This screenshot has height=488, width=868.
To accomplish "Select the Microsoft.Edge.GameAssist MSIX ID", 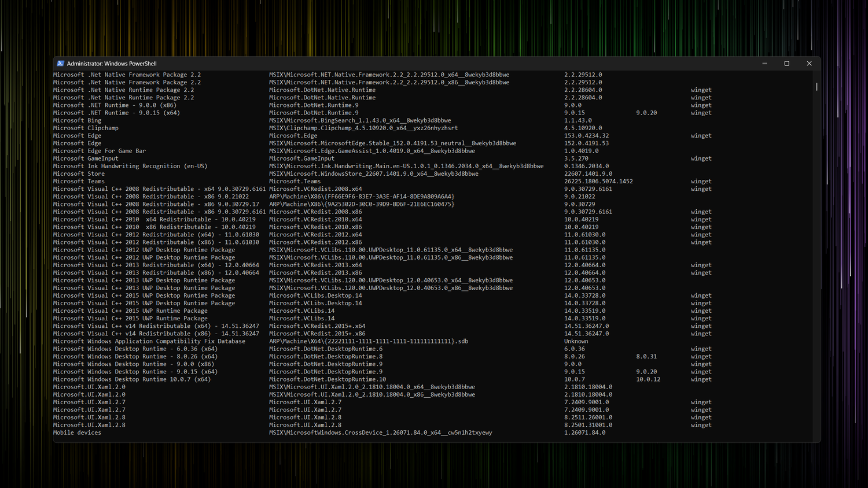I will (372, 151).
